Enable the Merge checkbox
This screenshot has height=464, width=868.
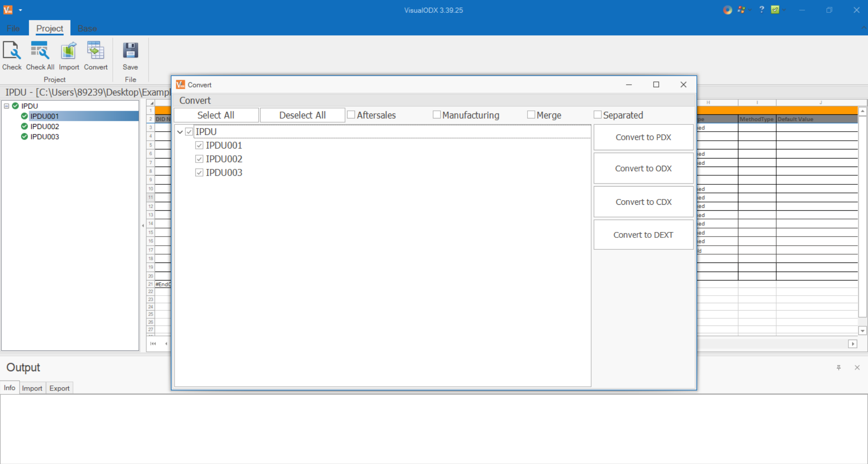click(531, 115)
